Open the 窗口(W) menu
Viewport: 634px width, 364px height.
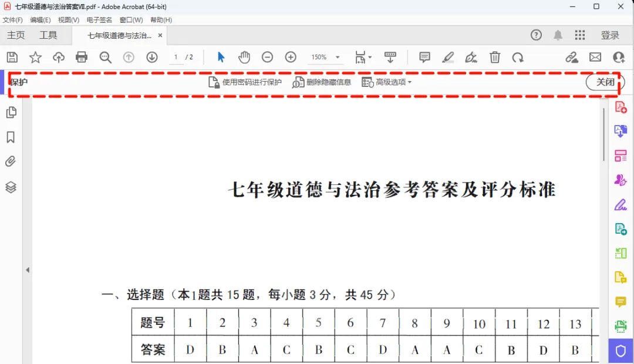tap(131, 20)
